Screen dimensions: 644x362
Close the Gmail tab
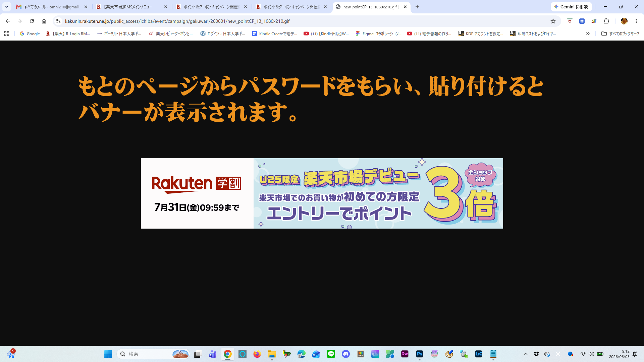[x=86, y=7]
